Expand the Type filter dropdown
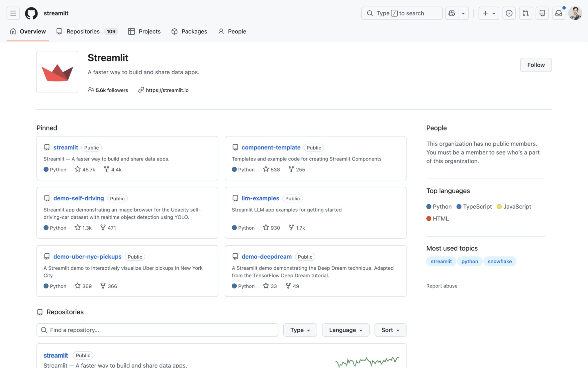The image size is (588, 368). click(x=300, y=330)
